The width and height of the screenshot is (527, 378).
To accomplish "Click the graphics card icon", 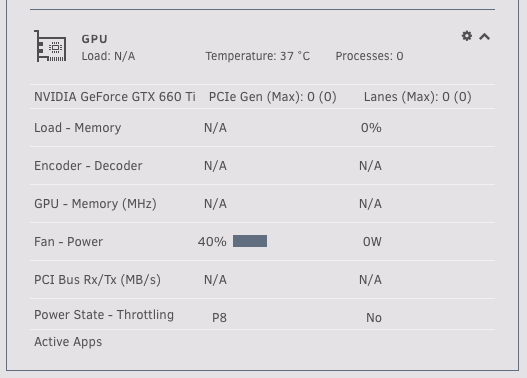I will coord(50,46).
